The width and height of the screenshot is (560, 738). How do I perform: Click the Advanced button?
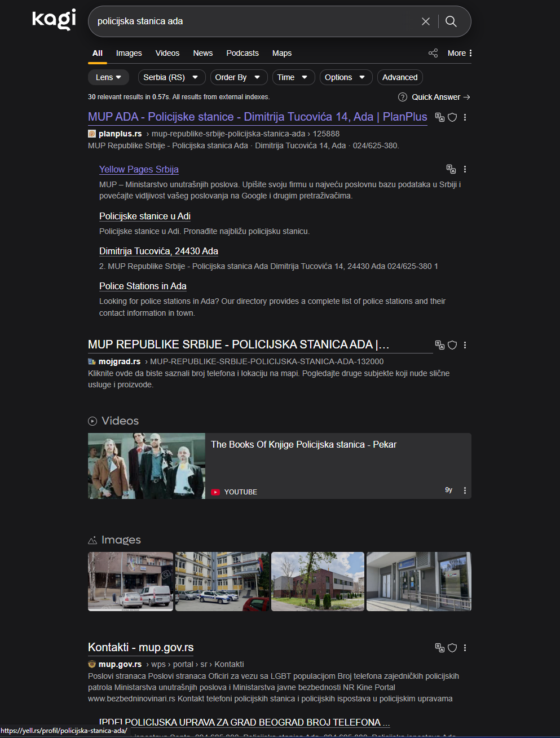pyautogui.click(x=400, y=77)
